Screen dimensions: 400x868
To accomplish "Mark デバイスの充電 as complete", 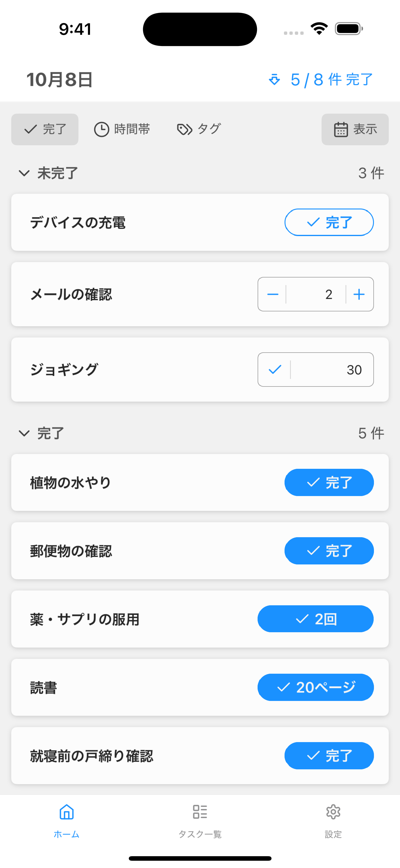I will (x=329, y=222).
